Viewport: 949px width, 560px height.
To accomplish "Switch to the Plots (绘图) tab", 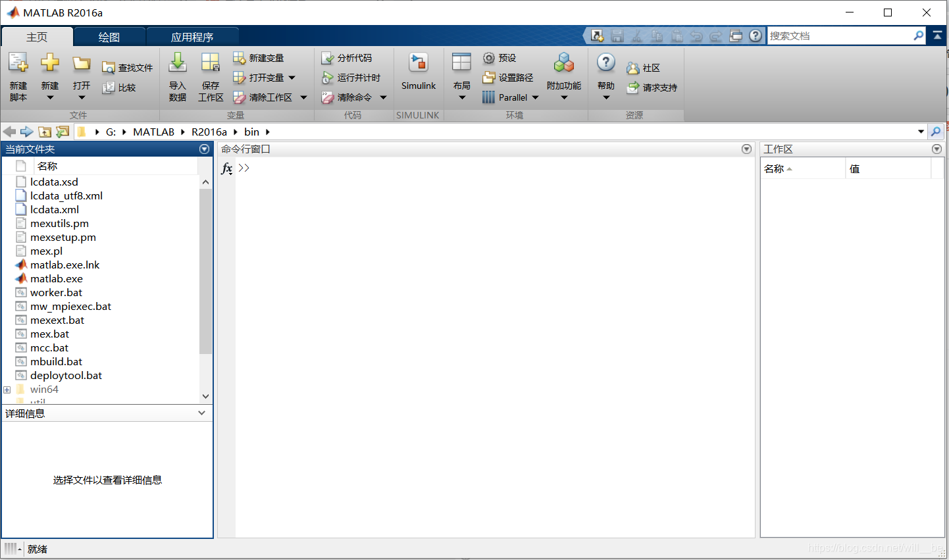I will tap(109, 37).
